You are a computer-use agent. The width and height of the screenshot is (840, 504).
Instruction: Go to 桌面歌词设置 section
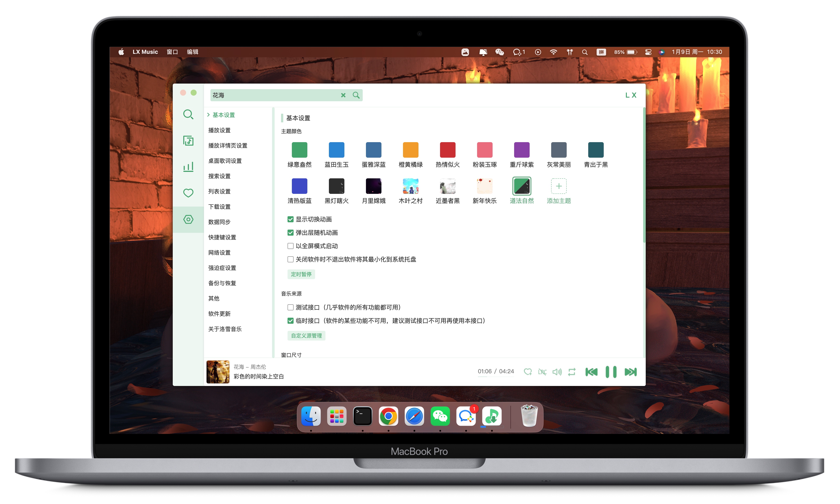click(225, 161)
